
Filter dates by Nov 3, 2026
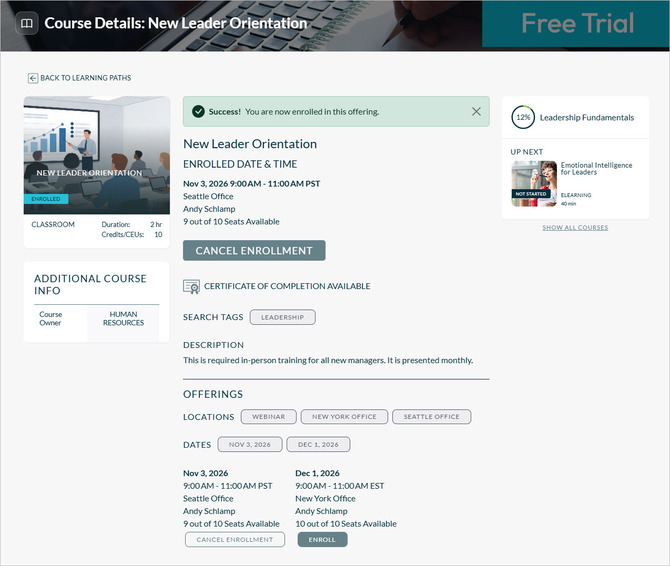[250, 444]
